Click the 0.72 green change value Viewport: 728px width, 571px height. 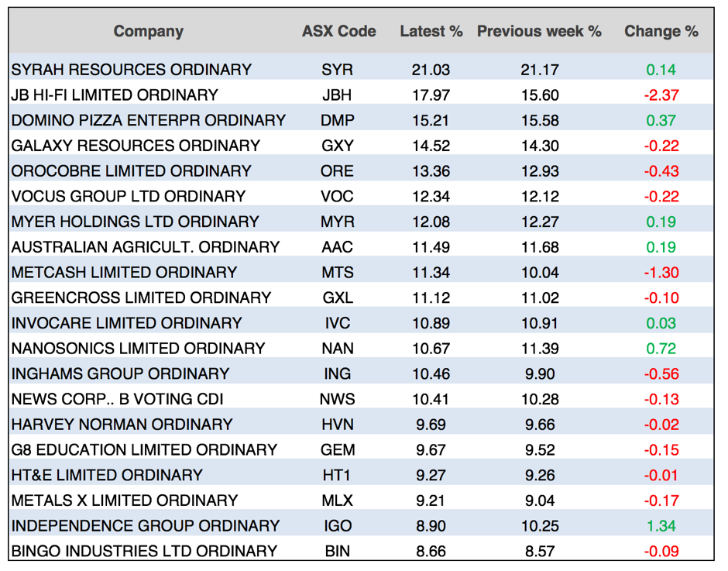pyautogui.click(x=661, y=349)
